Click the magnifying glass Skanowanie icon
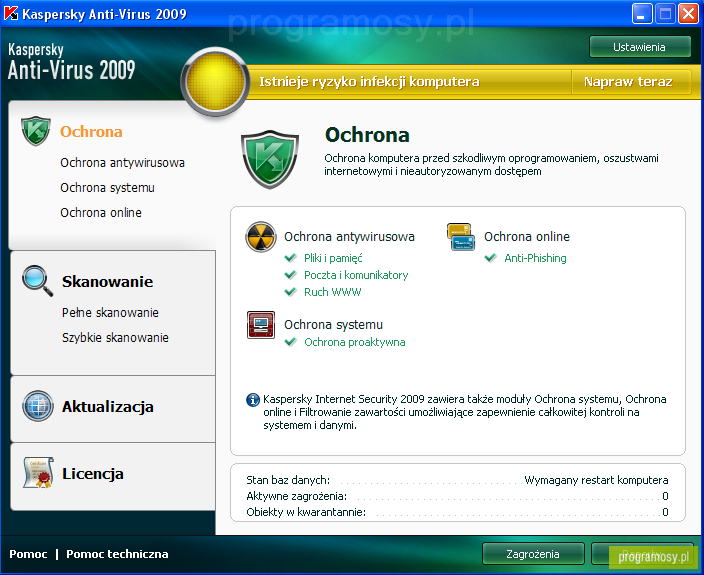 pos(38,281)
